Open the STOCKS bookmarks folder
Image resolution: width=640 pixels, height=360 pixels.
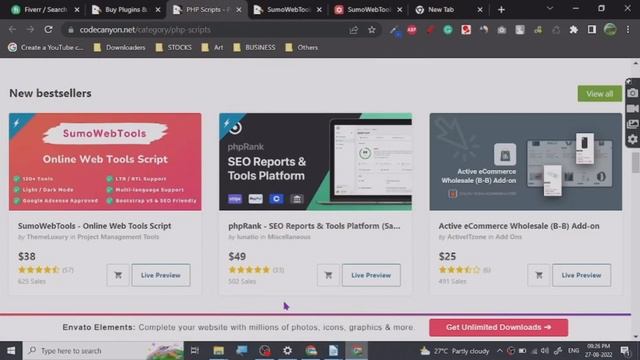(x=173, y=47)
